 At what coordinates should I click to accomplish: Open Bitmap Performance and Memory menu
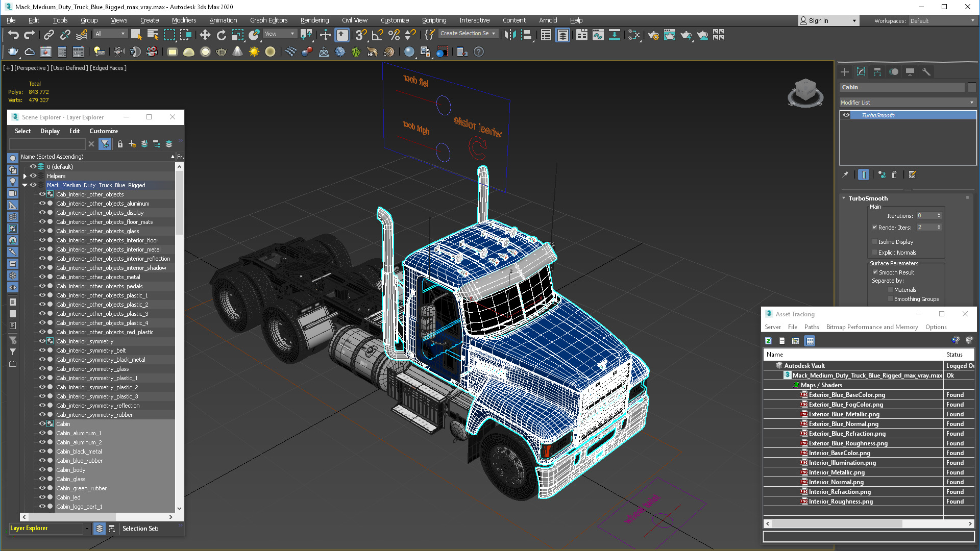[872, 327]
